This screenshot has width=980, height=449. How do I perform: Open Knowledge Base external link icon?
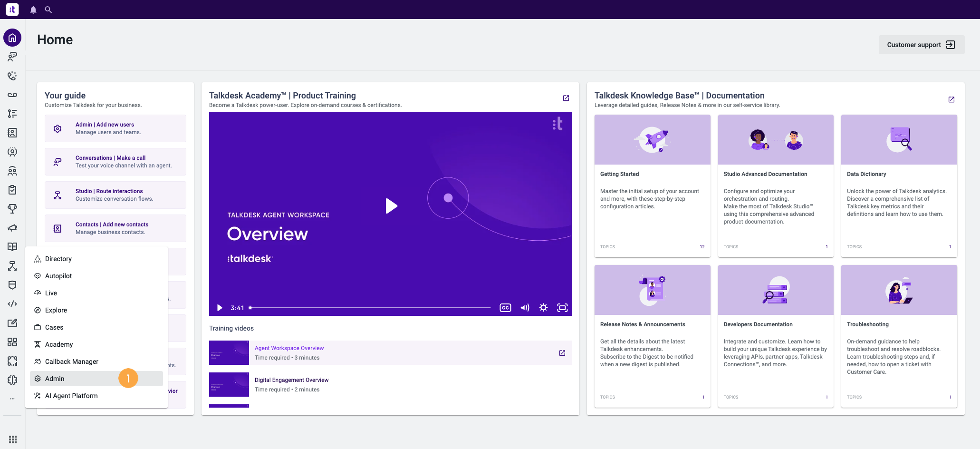tap(951, 99)
